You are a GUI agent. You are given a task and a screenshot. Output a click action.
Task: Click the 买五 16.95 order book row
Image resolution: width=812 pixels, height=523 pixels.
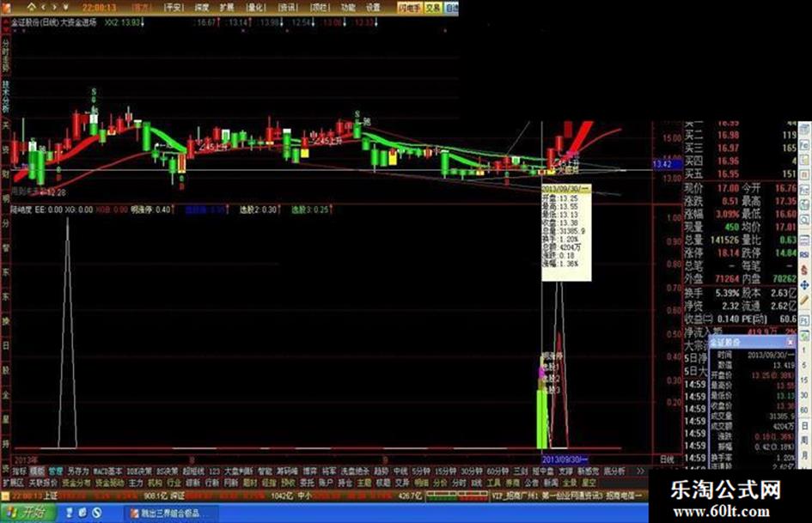click(741, 174)
